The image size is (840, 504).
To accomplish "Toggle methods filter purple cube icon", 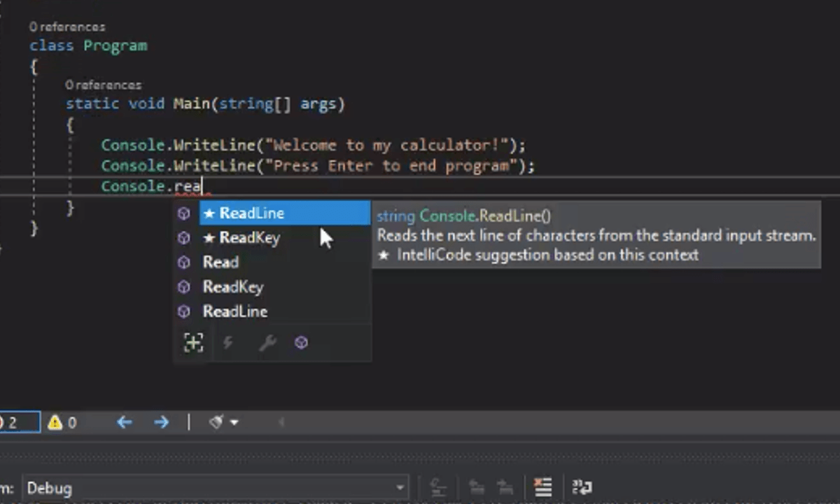I will coord(301,343).
